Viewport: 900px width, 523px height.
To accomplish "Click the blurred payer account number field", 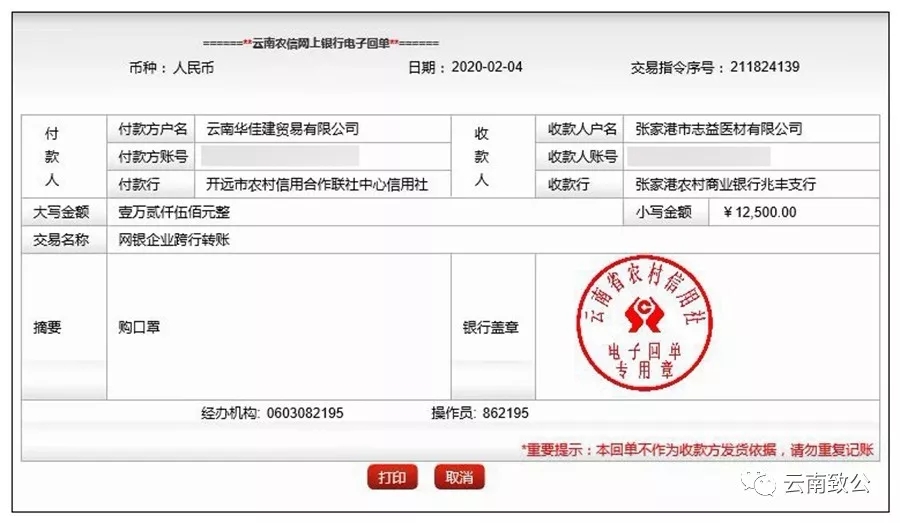I will click(x=280, y=156).
